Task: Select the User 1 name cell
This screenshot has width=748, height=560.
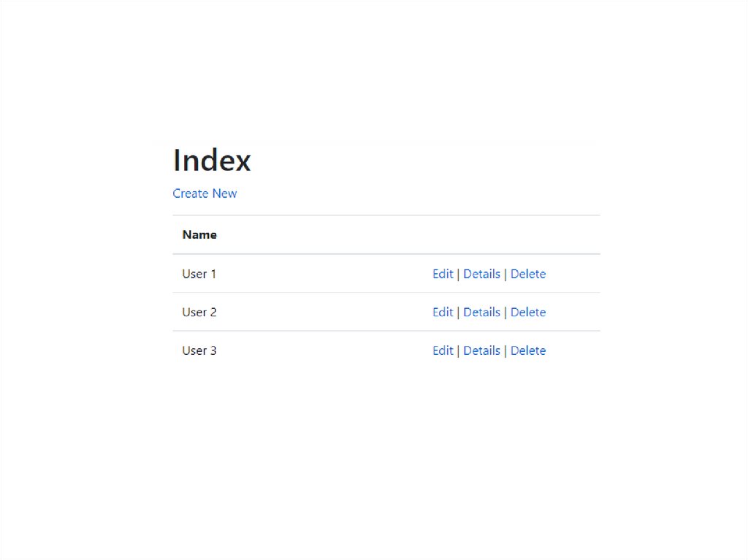Action: [x=199, y=274]
